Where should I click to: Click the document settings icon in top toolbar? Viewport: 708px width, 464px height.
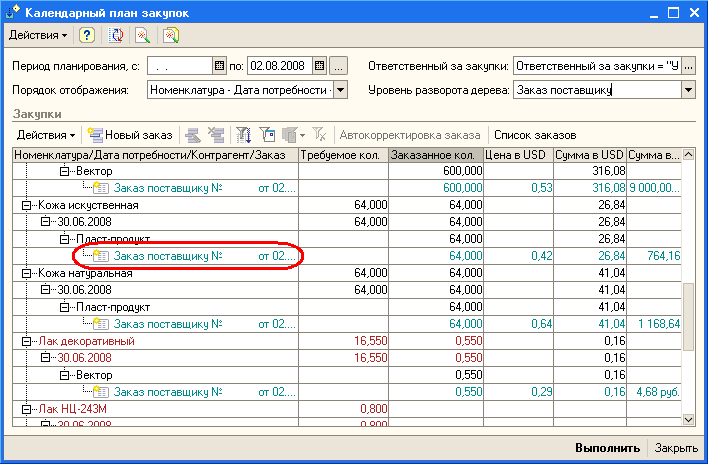[x=171, y=35]
